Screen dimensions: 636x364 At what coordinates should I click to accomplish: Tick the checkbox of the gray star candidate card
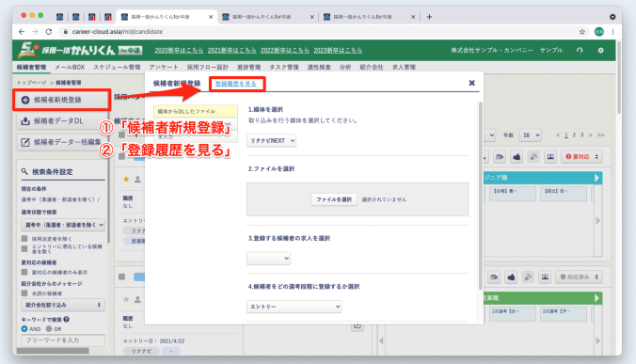(x=121, y=277)
